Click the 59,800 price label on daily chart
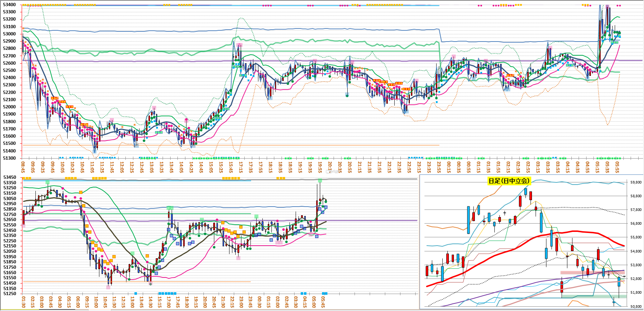The height and width of the screenshot is (311, 644). (636, 182)
